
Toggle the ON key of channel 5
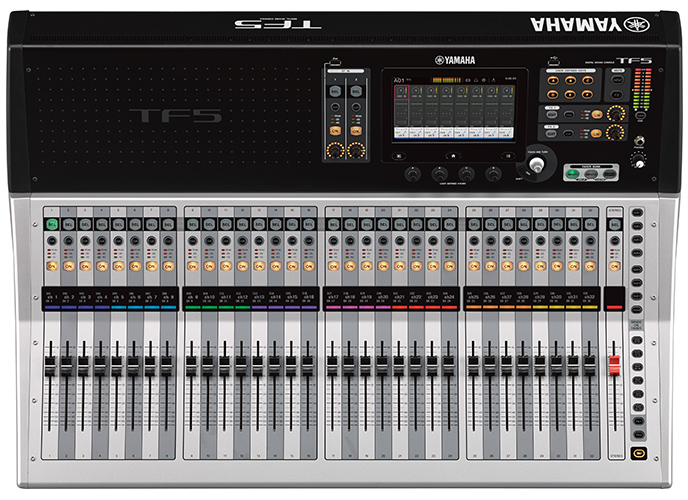pyautogui.click(x=118, y=266)
